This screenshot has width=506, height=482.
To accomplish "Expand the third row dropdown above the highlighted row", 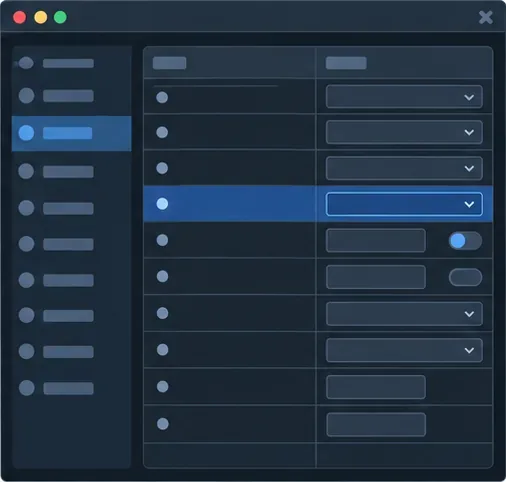I will (x=404, y=168).
